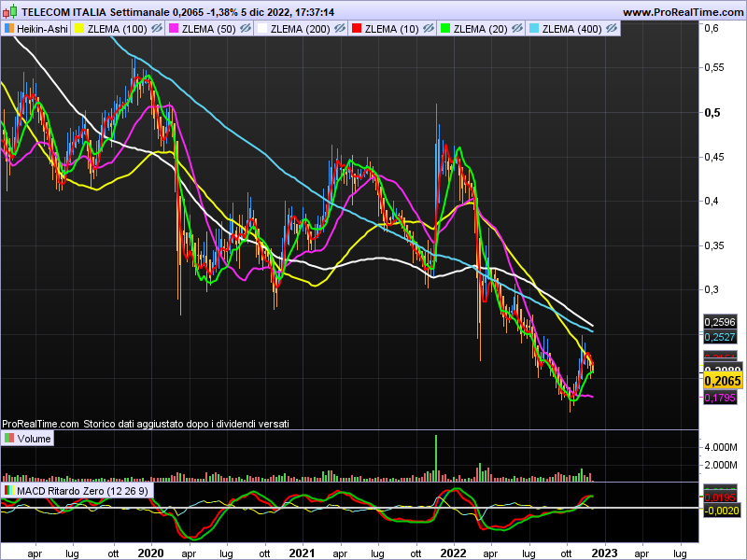Hide the ZLEMA (10) indicator line
This screenshot has height=560, width=747.
pos(427,29)
